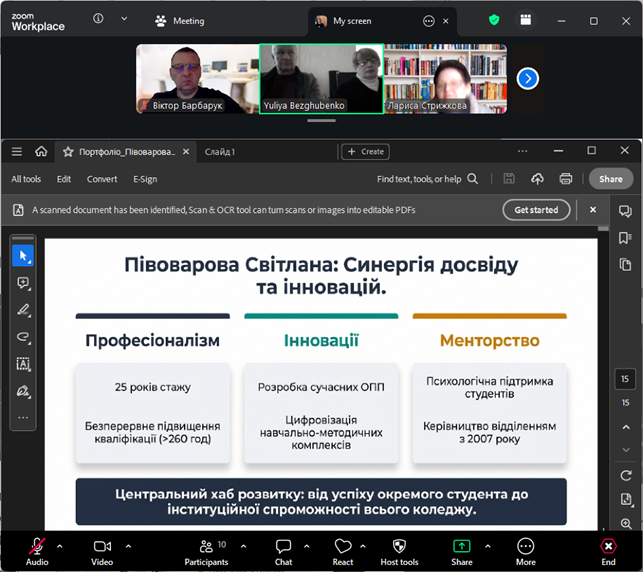Open Host tools shield menu
The height and width of the screenshot is (572, 643).
[x=399, y=551]
